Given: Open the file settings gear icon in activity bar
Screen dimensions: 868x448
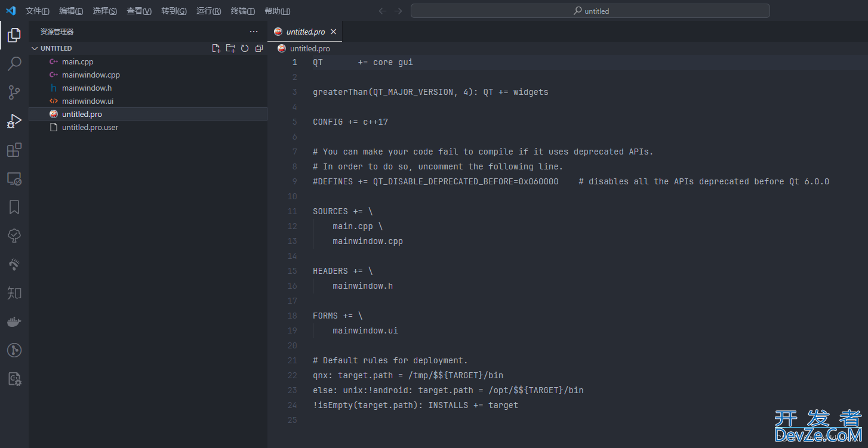Looking at the screenshot, I should [x=14, y=379].
